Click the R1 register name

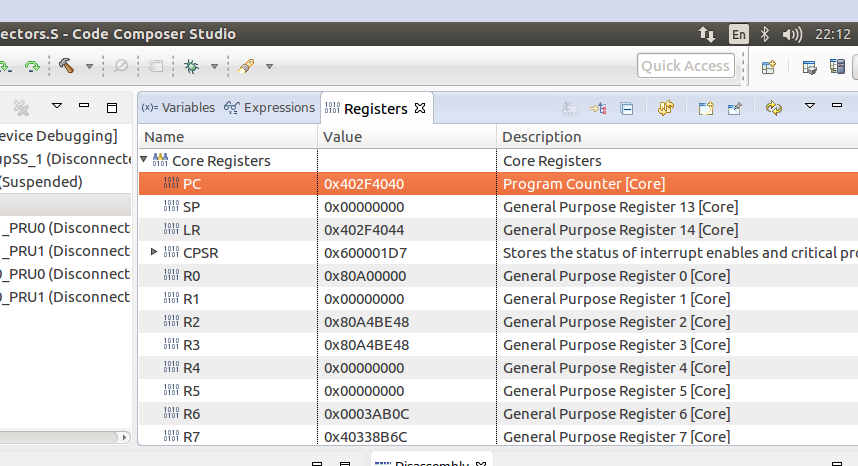click(191, 299)
